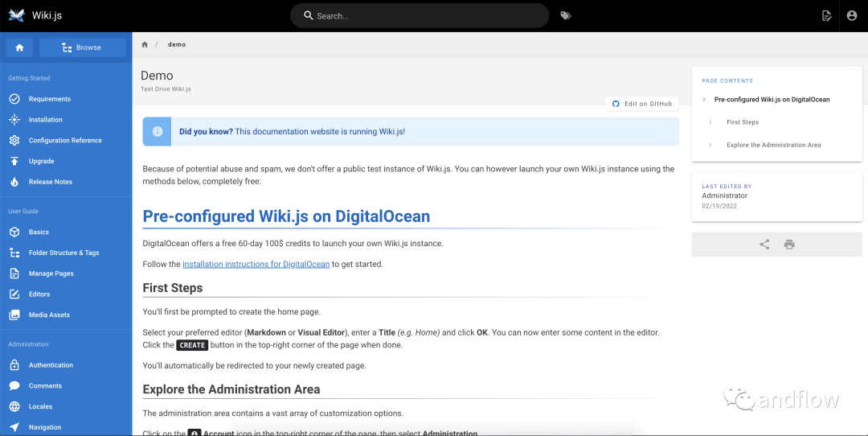Open the tags icon beside search
The height and width of the screenshot is (436, 868).
566,15
